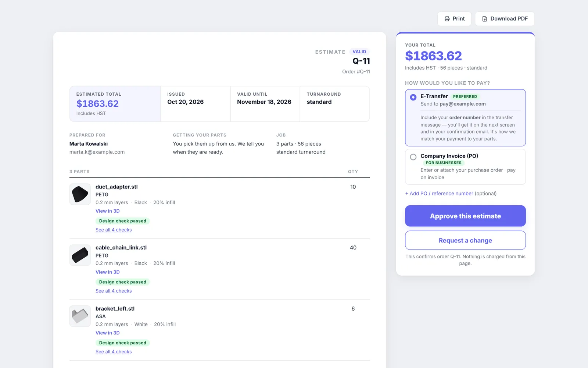This screenshot has height=368, width=588.
Task: Click Download PDF label
Action: point(509,19)
